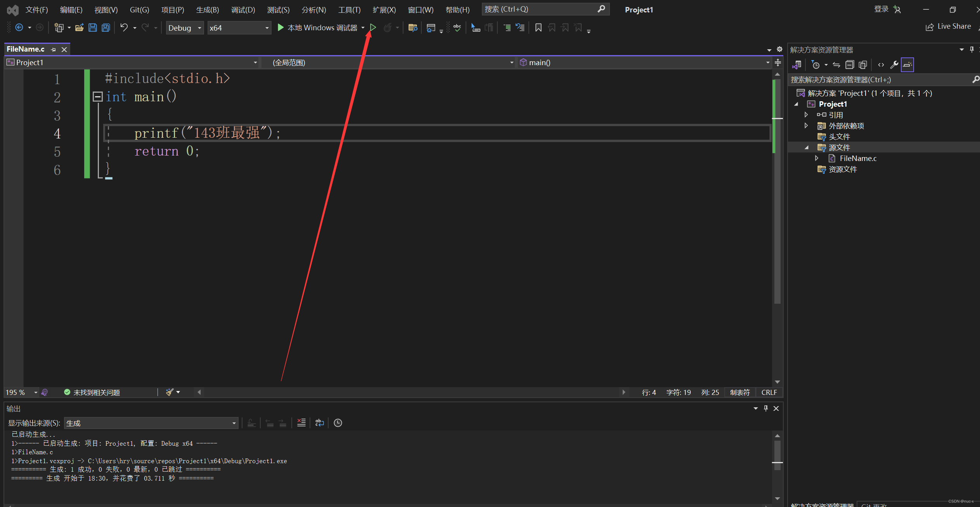
Task: Click the Start Without Debugging outline play icon
Action: (373, 28)
